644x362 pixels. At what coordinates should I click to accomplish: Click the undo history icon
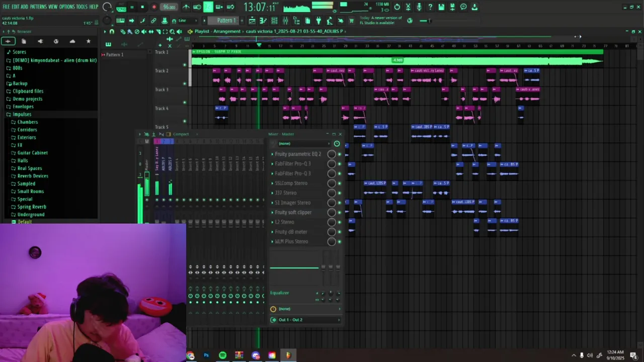point(397,7)
